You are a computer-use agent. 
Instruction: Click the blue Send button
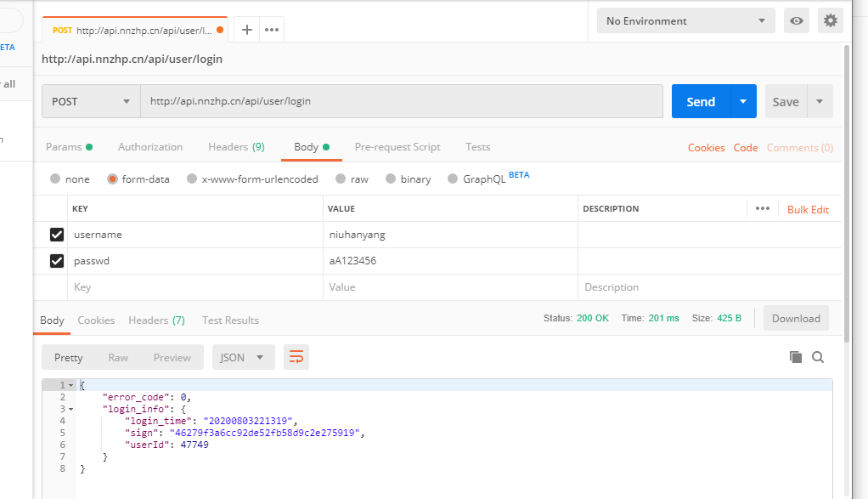tap(701, 101)
